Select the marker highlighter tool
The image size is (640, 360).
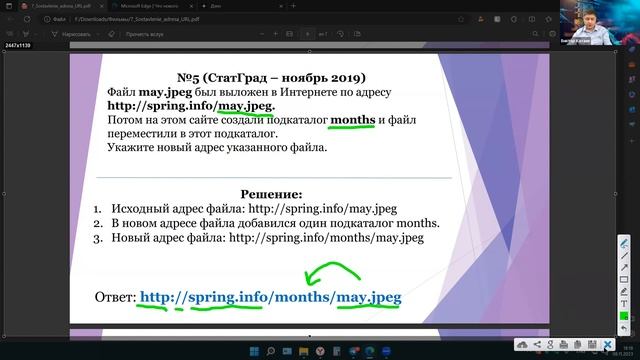[x=624, y=291]
